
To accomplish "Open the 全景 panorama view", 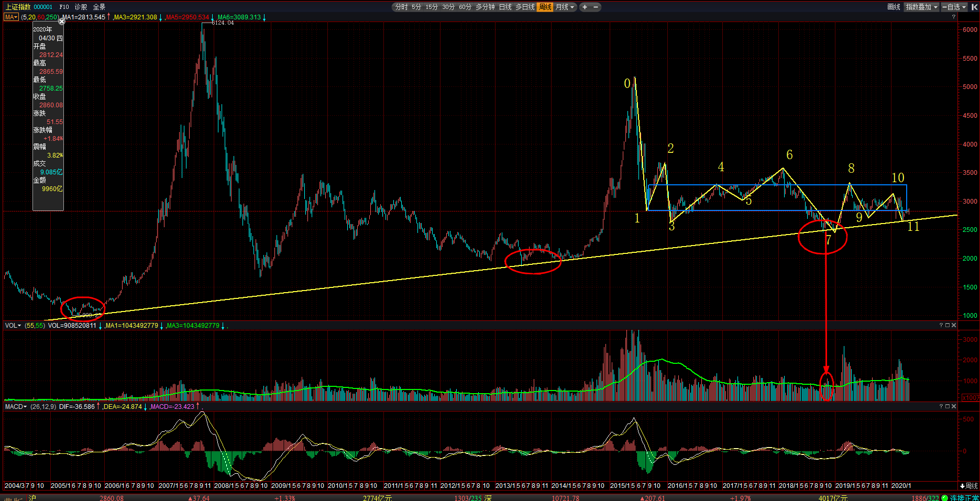I will (99, 7).
